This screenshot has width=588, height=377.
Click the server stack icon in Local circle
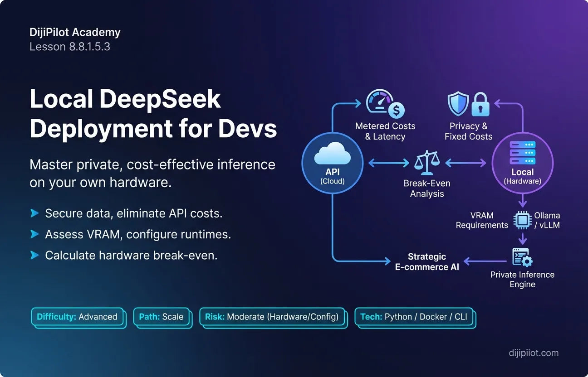[x=523, y=153]
